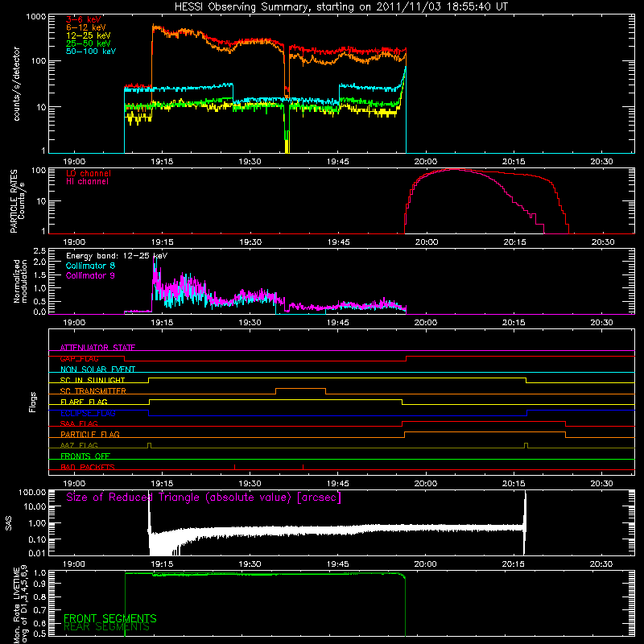Click the "LO channel" legend label
The width and height of the screenshot is (644, 644).
point(89,173)
